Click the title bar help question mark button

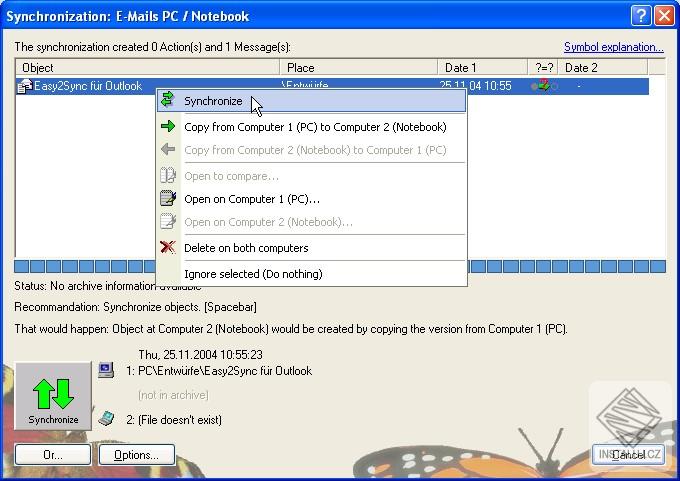coord(641,16)
